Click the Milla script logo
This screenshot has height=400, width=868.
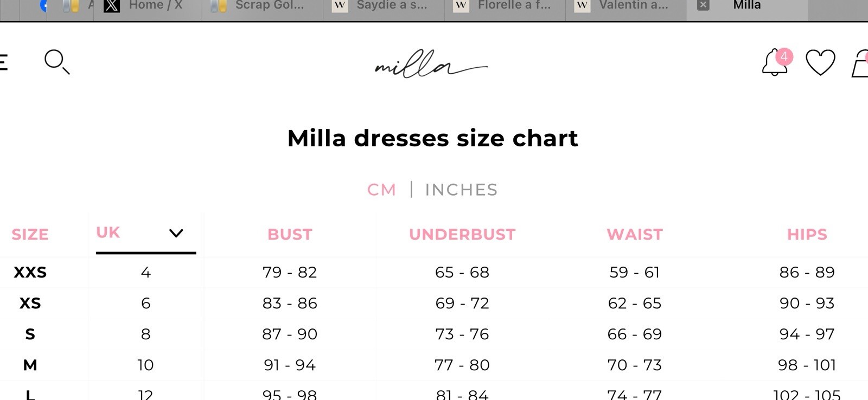(431, 64)
